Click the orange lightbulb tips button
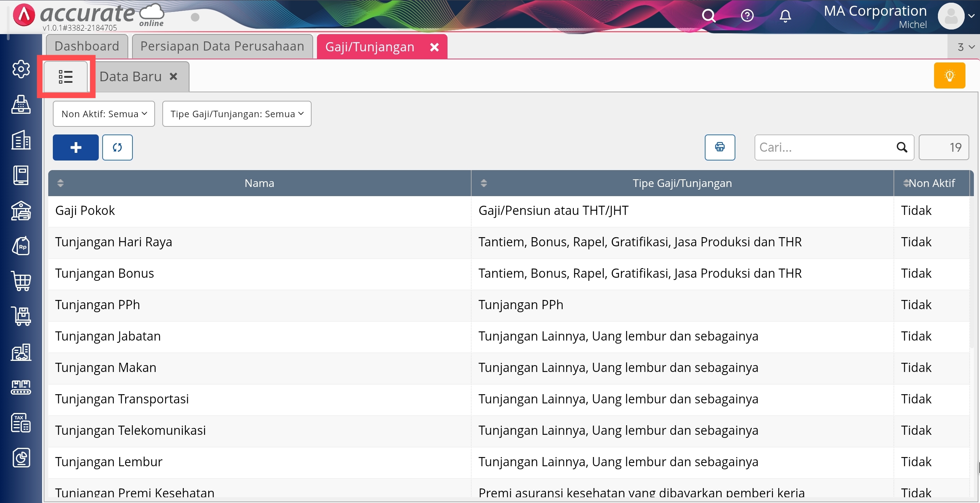980x503 pixels. pyautogui.click(x=949, y=75)
